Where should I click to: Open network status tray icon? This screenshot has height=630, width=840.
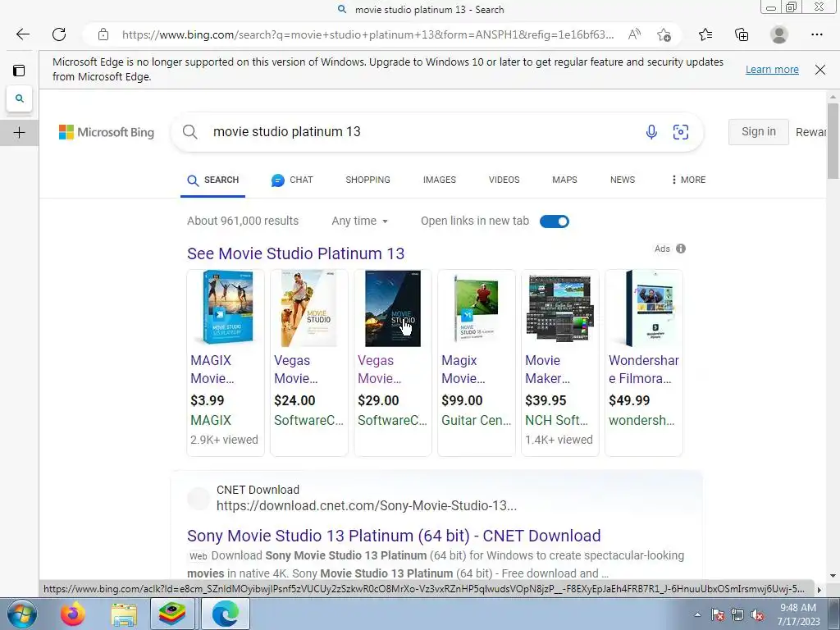tap(737, 614)
